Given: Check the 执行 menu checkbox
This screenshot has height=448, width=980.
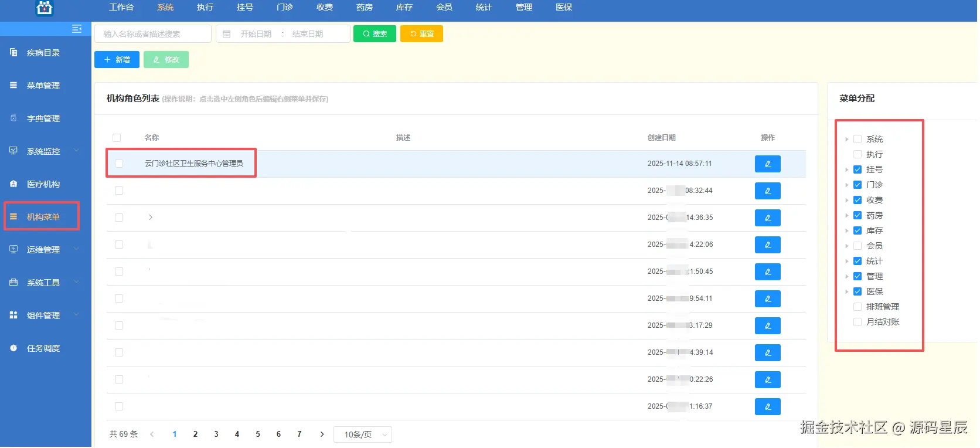Looking at the screenshot, I should (857, 154).
